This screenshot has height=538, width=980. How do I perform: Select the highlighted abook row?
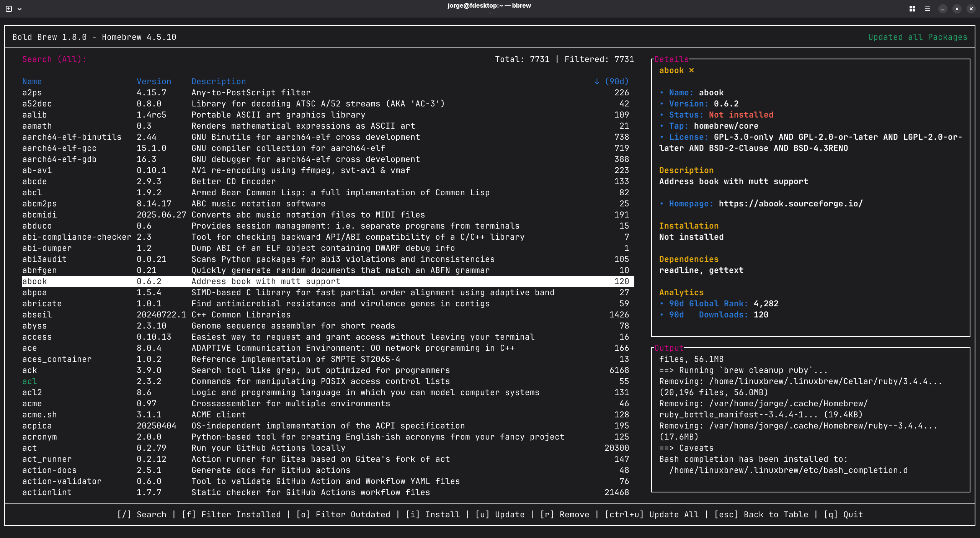34,281
